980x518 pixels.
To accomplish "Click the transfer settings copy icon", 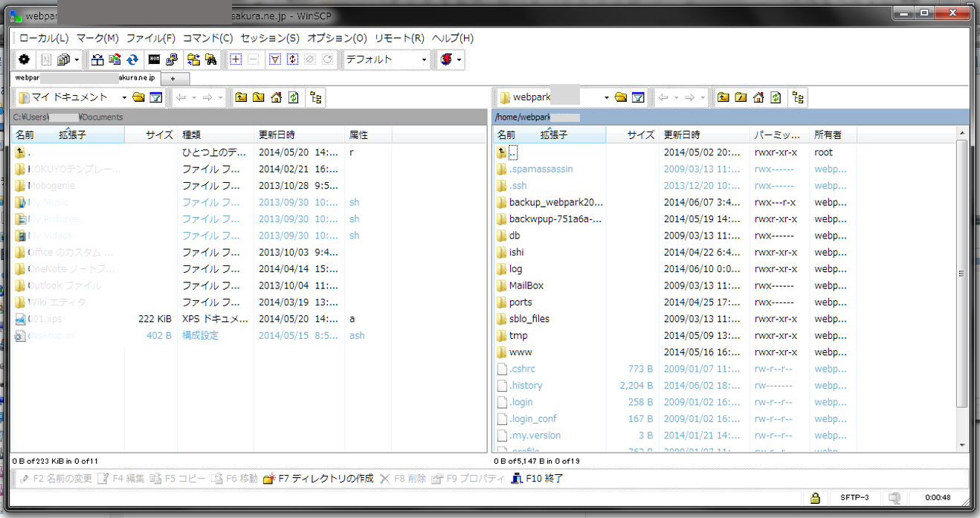I will coord(64,59).
